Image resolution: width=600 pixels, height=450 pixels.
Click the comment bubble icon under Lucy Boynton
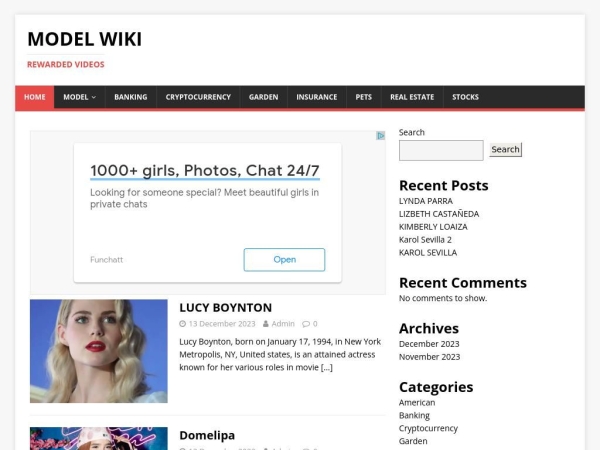306,324
